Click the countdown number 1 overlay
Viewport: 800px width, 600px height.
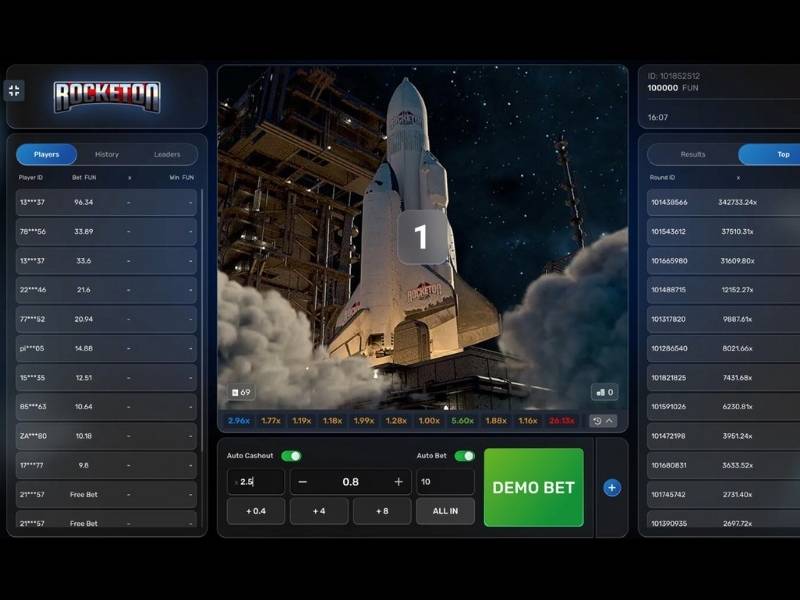(x=421, y=237)
